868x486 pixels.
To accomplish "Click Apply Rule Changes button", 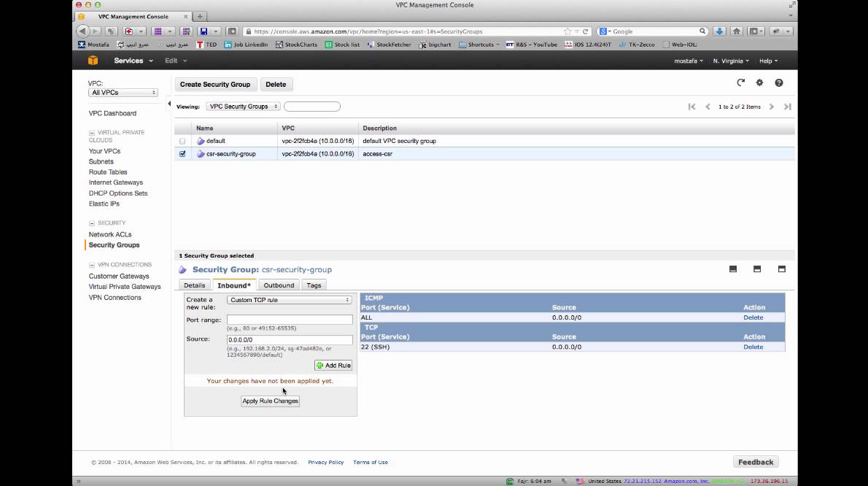I will [x=270, y=401].
